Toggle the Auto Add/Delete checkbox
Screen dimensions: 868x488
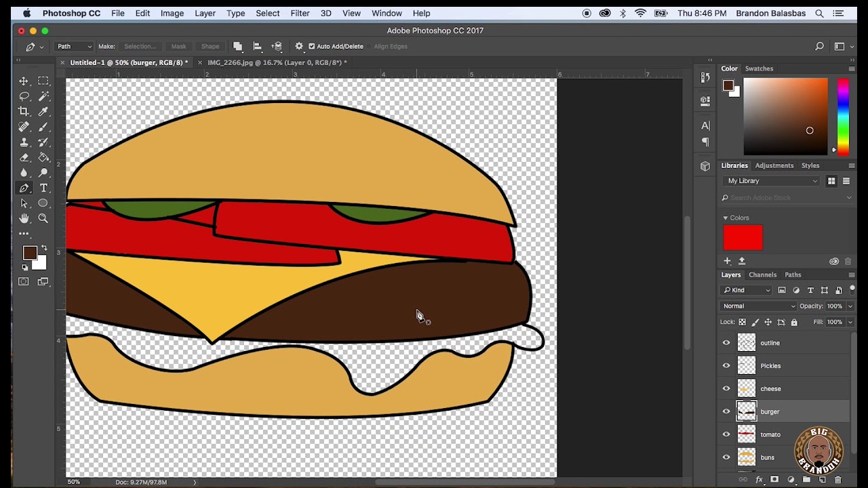[x=312, y=46]
